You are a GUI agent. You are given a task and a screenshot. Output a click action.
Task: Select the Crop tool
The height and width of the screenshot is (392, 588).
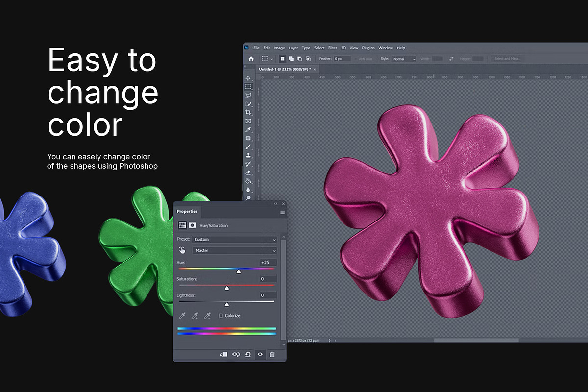tap(248, 112)
